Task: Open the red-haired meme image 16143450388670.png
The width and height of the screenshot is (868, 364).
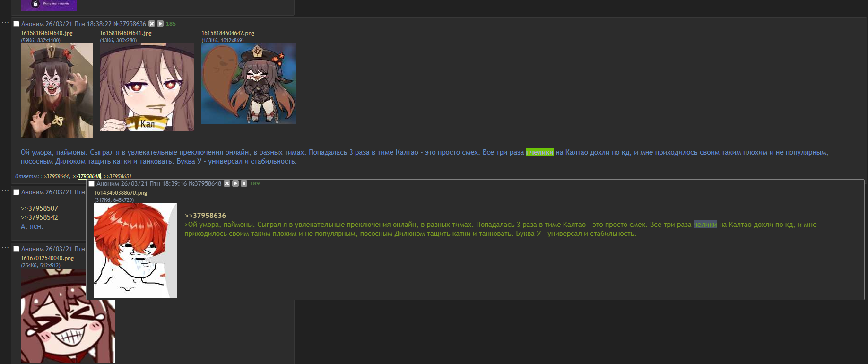Action: coord(136,251)
